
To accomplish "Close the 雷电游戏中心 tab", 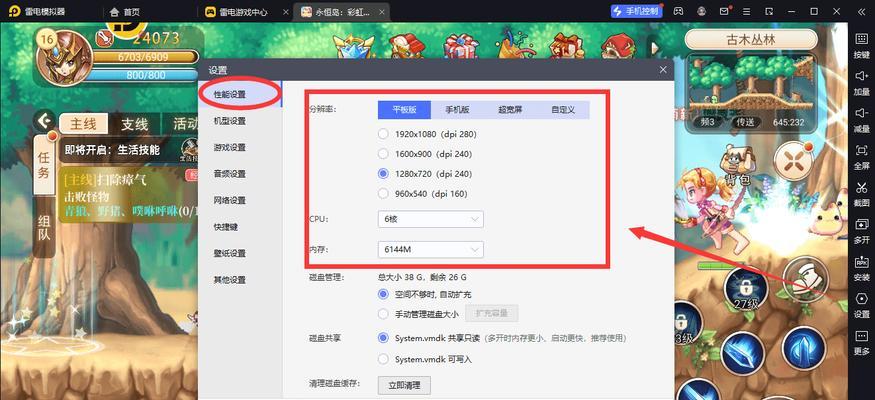I will (285, 12).
